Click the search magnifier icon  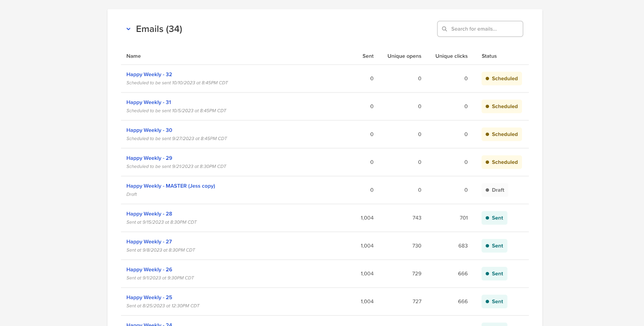click(444, 29)
